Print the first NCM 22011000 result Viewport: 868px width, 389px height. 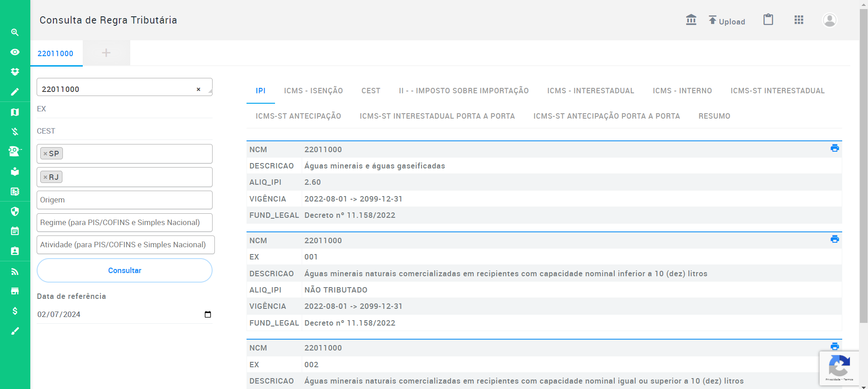(835, 148)
